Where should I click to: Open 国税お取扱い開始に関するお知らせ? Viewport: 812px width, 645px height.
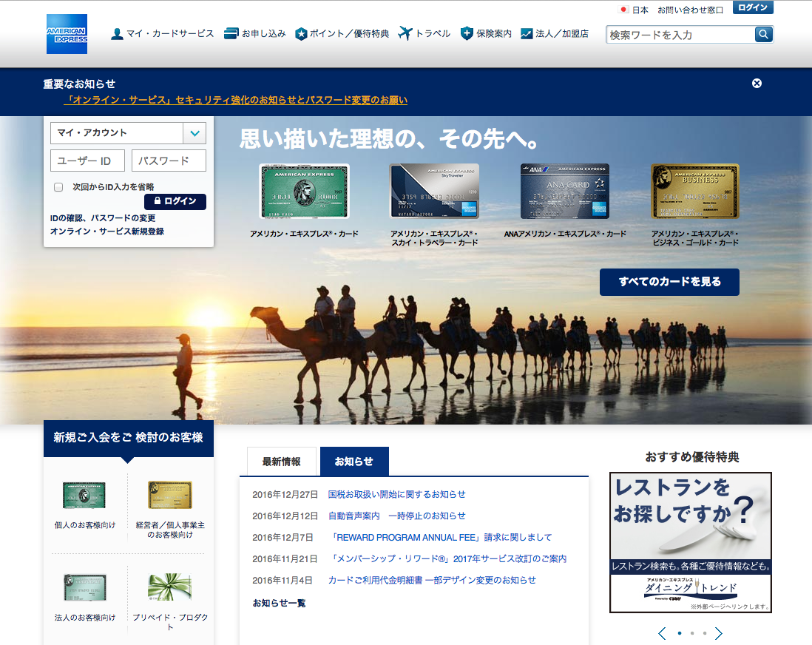coord(396,494)
